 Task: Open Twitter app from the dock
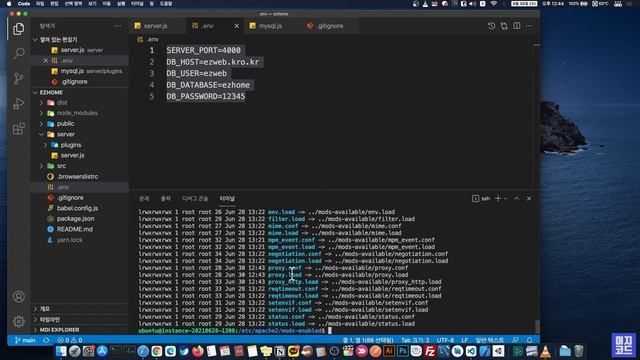click(184, 351)
